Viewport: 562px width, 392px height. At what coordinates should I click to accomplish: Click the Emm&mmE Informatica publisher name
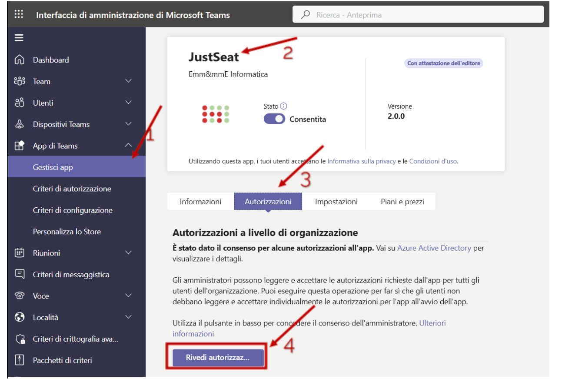click(228, 74)
